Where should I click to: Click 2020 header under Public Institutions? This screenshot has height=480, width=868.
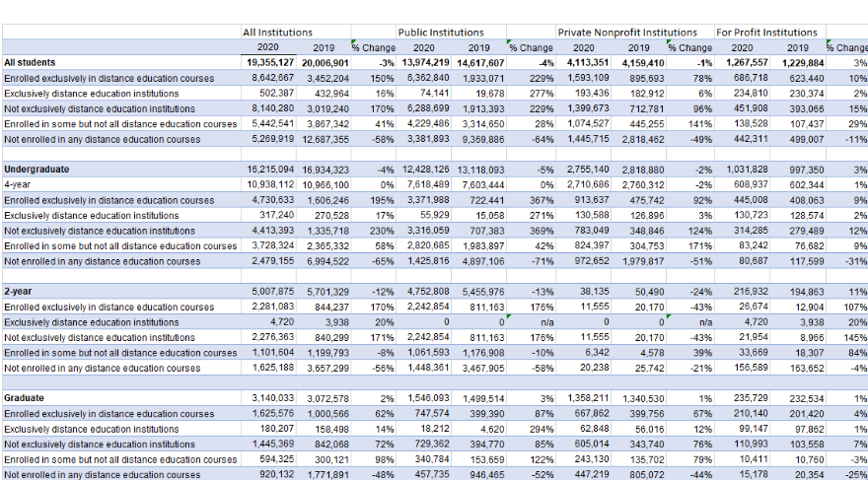pyautogui.click(x=424, y=47)
